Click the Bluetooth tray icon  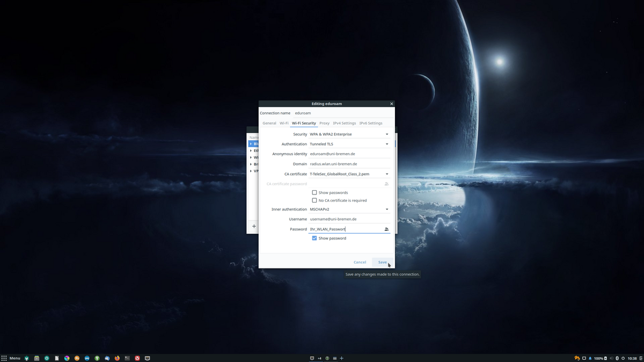point(617,358)
